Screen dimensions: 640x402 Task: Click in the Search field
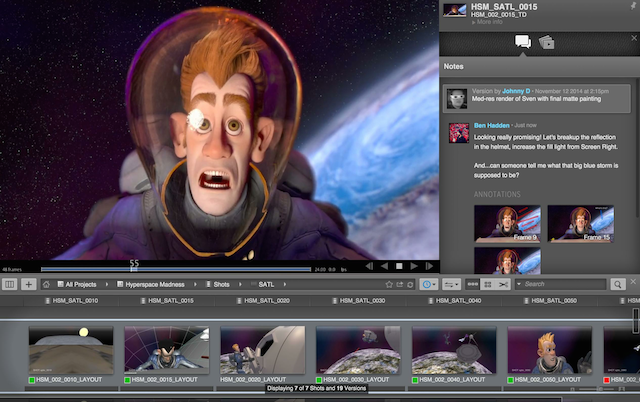[x=565, y=285]
